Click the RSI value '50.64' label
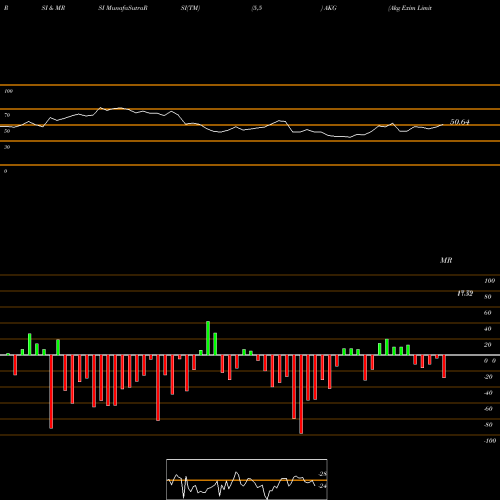This screenshot has height=500, width=500. click(460, 122)
